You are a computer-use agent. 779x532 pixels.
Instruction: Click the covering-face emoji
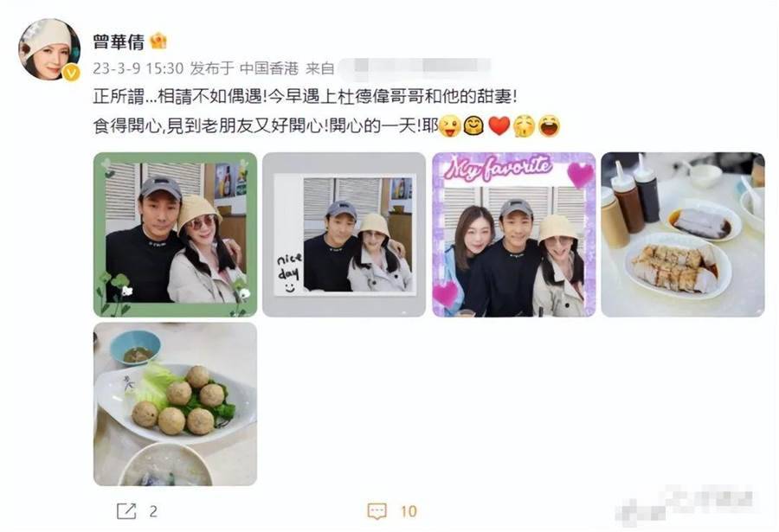pos(525,125)
